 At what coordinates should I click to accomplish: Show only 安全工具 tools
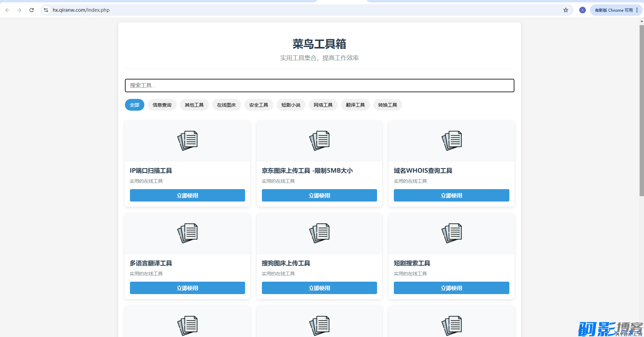tap(259, 105)
